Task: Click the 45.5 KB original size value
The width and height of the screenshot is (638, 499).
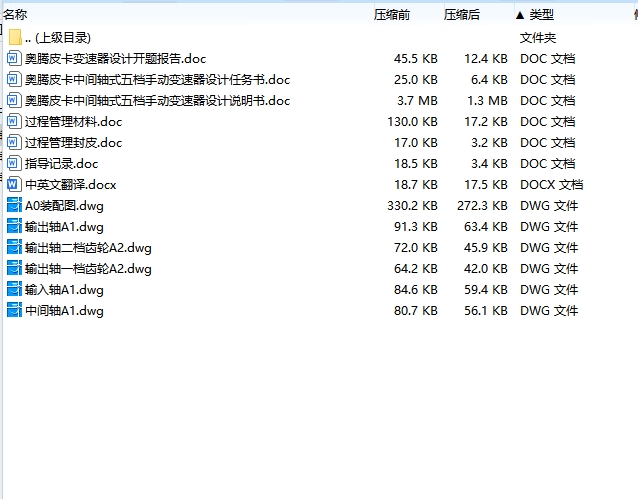Action: (x=415, y=59)
